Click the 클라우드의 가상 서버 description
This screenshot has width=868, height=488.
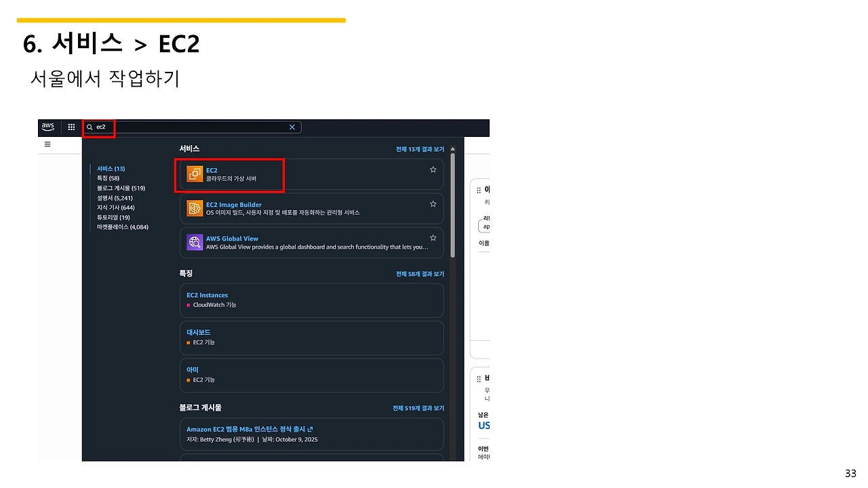click(231, 179)
